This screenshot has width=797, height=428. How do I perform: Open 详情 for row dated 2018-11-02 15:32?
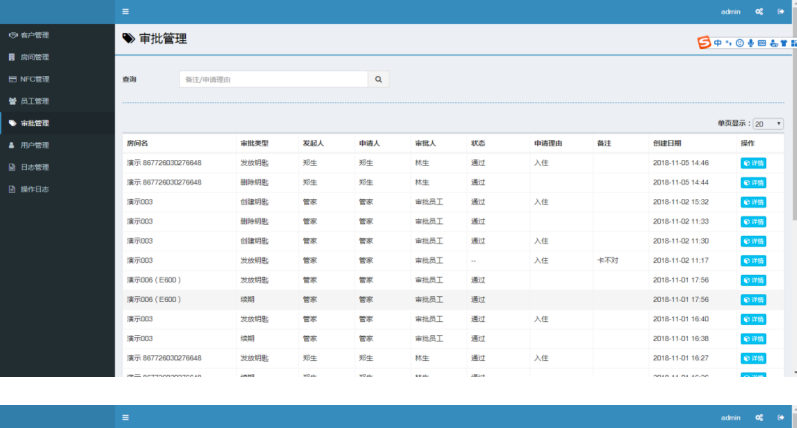(753, 202)
